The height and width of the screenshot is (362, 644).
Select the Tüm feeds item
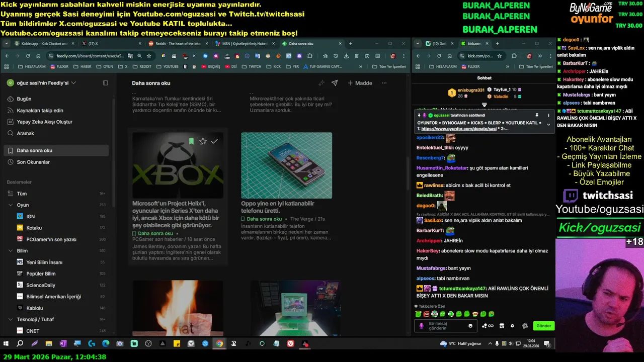[22, 194]
